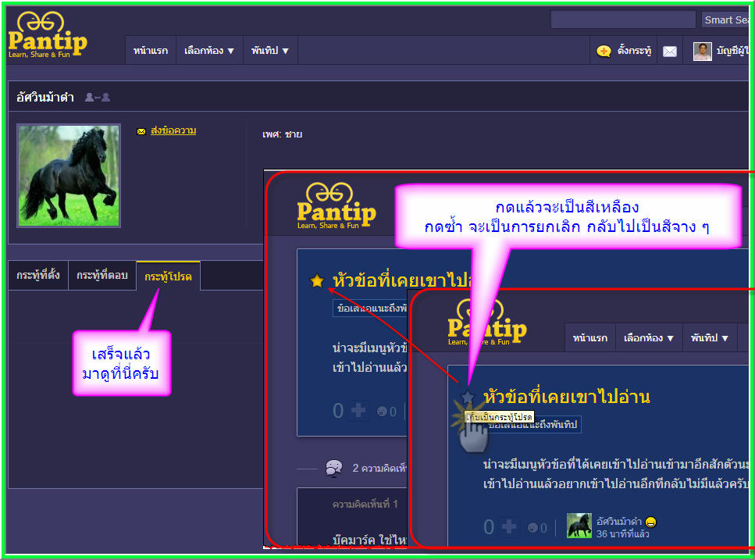This screenshot has width=755, height=560.
Task: Click the อัศวินม้าดำ author name in the front inset
Action: click(x=618, y=522)
